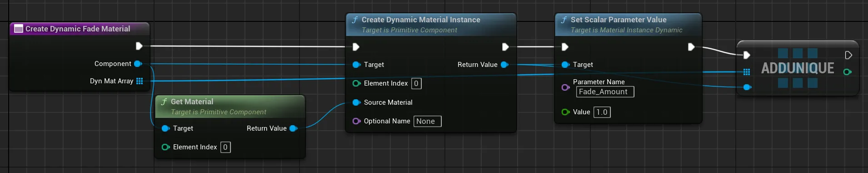The image size is (868, 173).
Task: Select the Component output pin
Action: click(138, 64)
